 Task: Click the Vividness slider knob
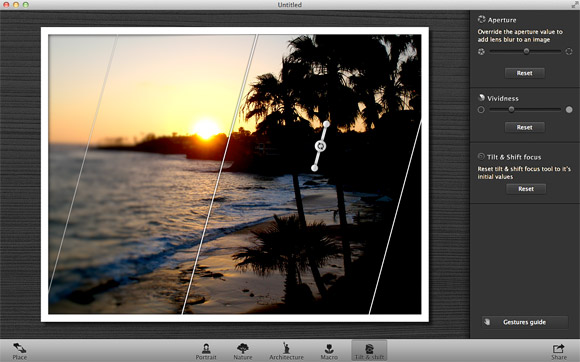[511, 109]
